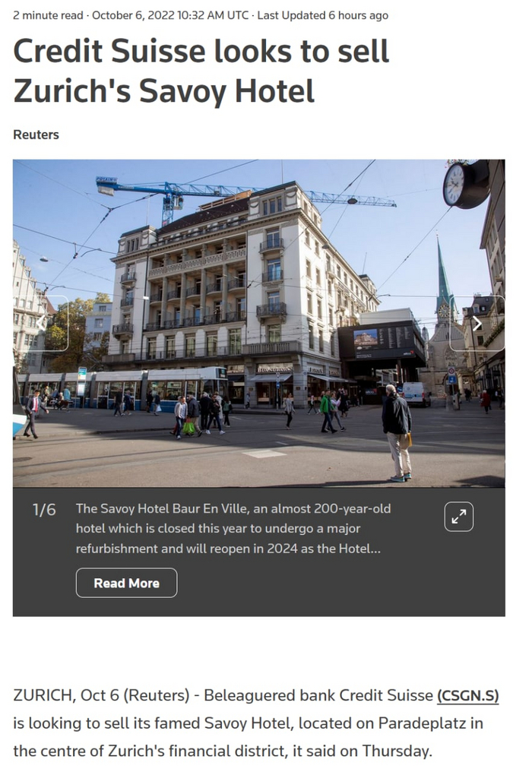
Task: Select the October 6, 2022 publish timestamp
Action: [x=170, y=15]
